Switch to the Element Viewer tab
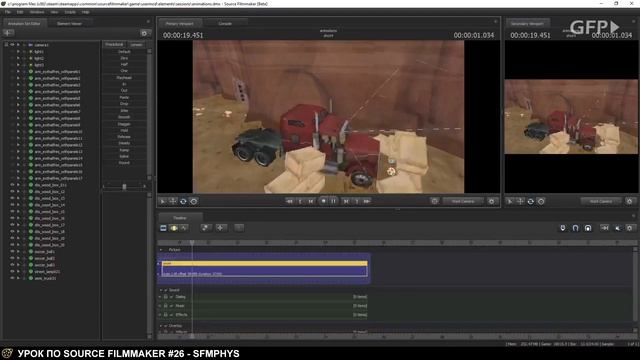The image size is (640, 360). pyautogui.click(x=69, y=24)
